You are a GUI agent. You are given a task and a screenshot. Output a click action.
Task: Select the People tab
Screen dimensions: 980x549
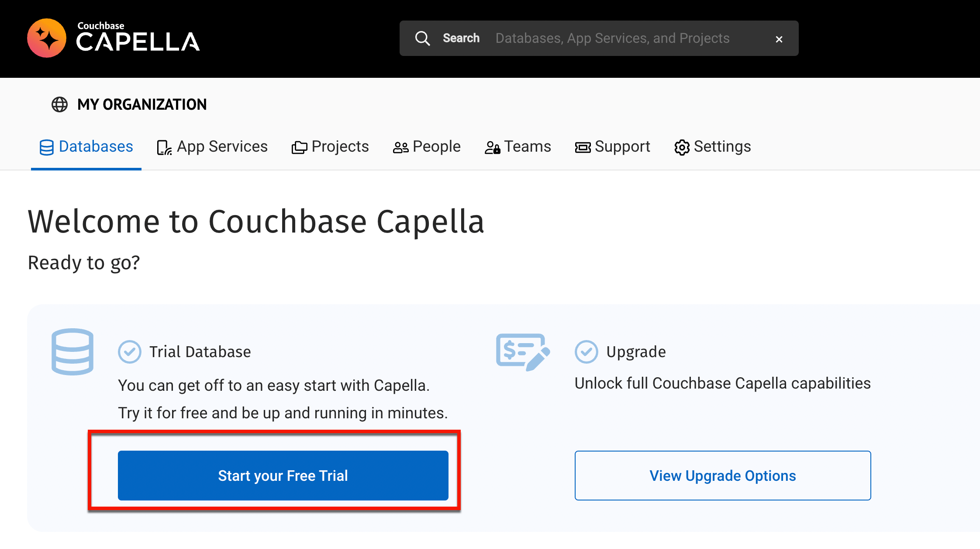(x=427, y=147)
